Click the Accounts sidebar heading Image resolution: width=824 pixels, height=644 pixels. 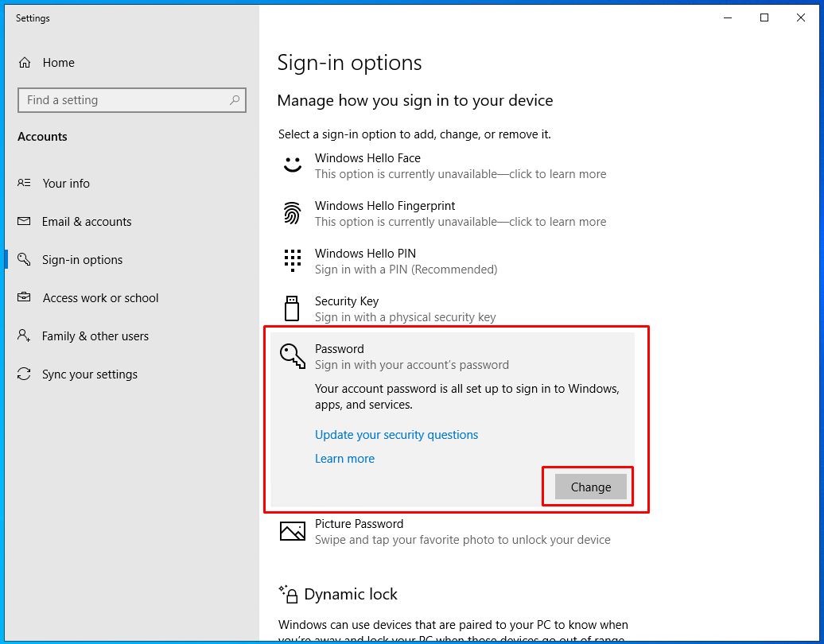coord(42,137)
